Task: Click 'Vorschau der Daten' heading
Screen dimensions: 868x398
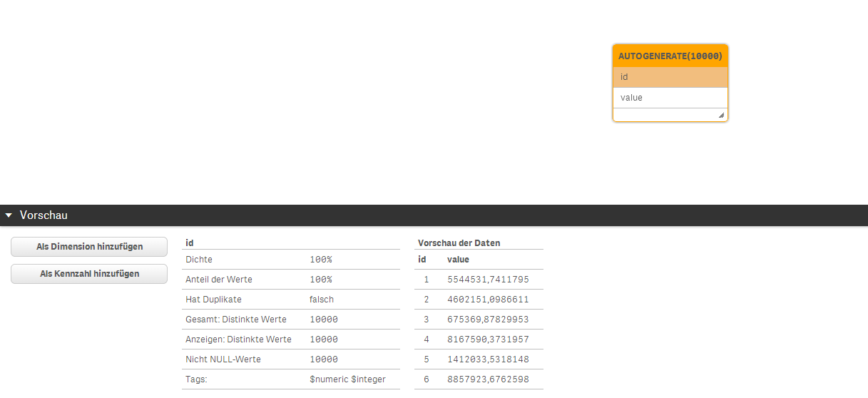Action: click(x=459, y=243)
